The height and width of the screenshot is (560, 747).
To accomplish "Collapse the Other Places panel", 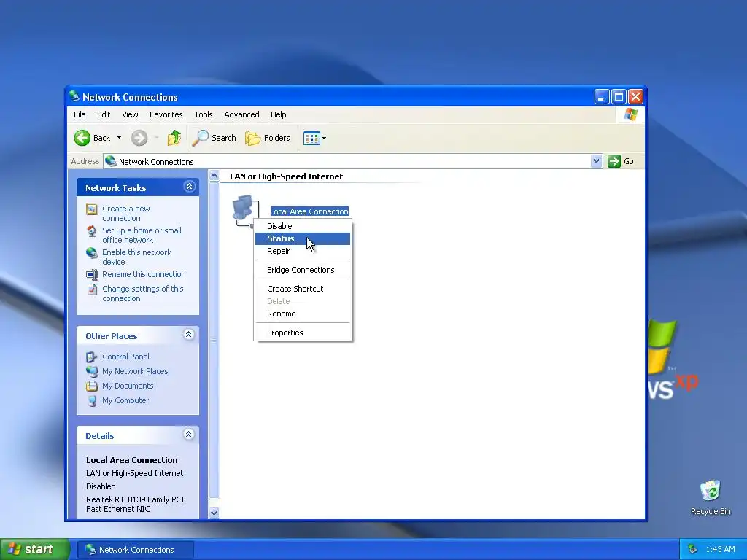I will click(189, 335).
